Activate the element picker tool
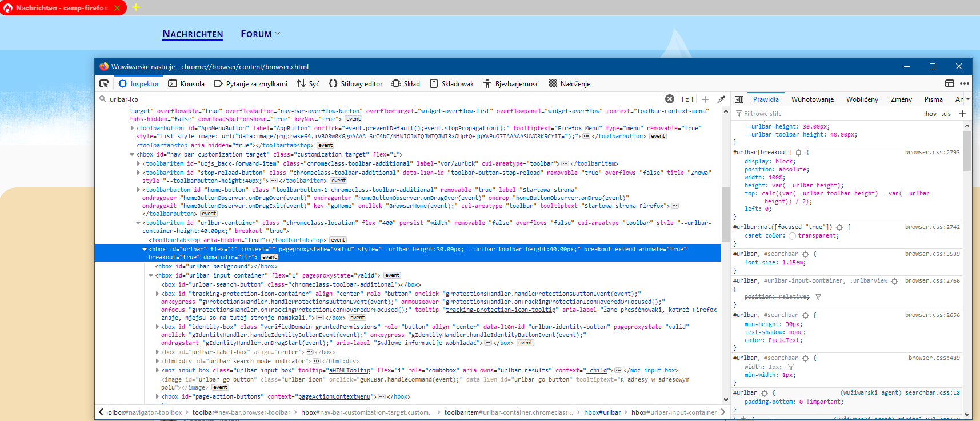The image size is (980, 421). 104,83
